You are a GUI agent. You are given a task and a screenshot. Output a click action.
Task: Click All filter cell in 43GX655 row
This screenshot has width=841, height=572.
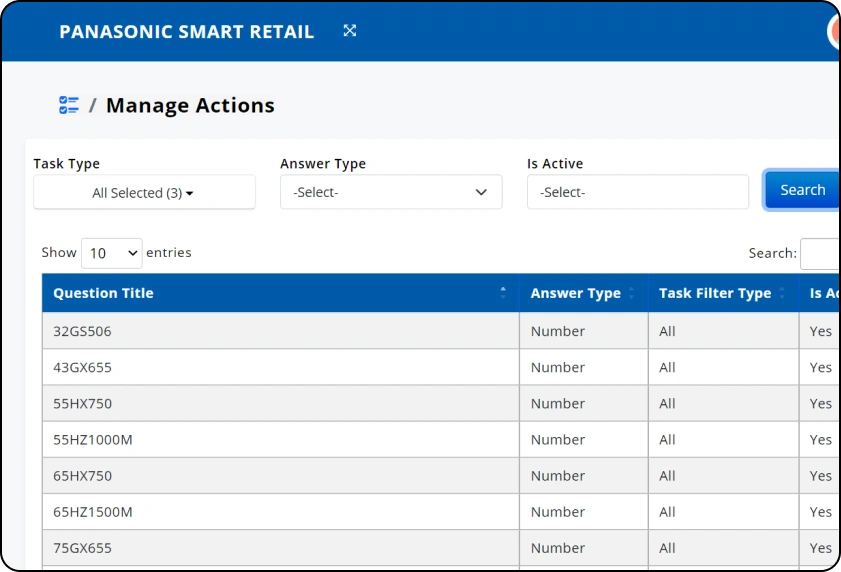pyautogui.click(x=724, y=367)
